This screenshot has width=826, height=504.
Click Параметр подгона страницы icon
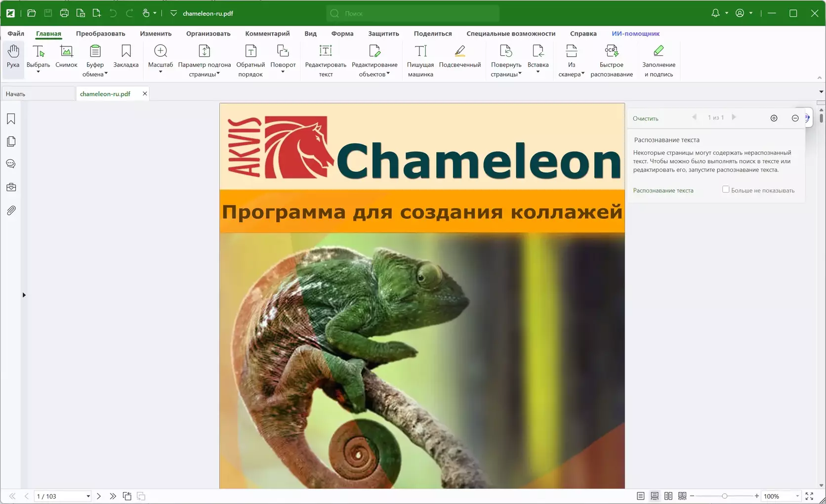click(205, 51)
